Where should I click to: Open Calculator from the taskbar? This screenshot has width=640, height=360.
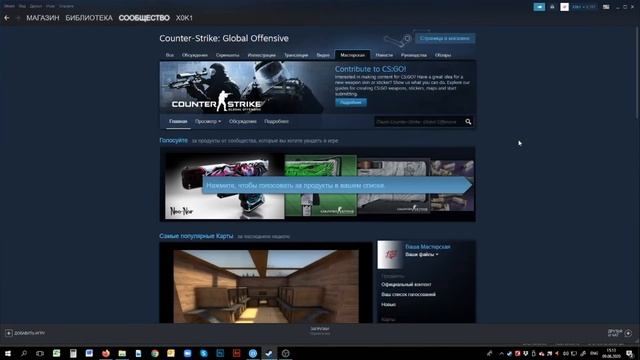(73, 353)
